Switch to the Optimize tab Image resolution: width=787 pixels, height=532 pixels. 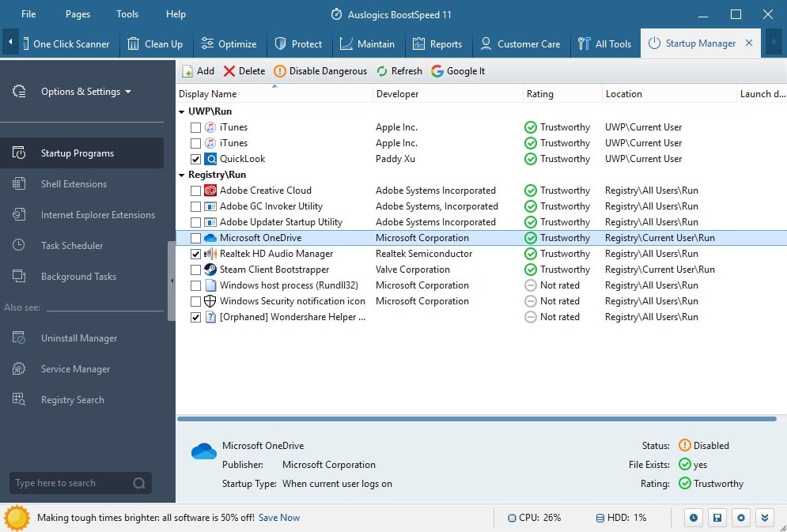tap(229, 44)
